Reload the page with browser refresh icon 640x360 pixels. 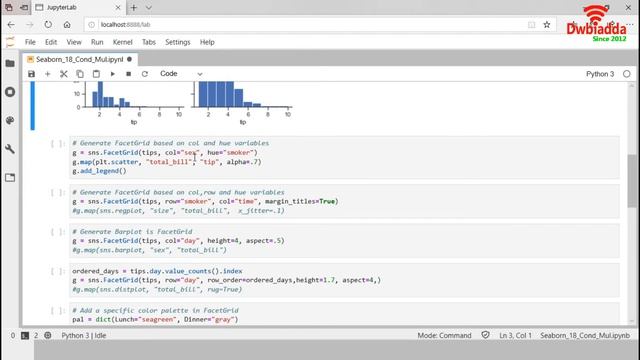[x=48, y=24]
